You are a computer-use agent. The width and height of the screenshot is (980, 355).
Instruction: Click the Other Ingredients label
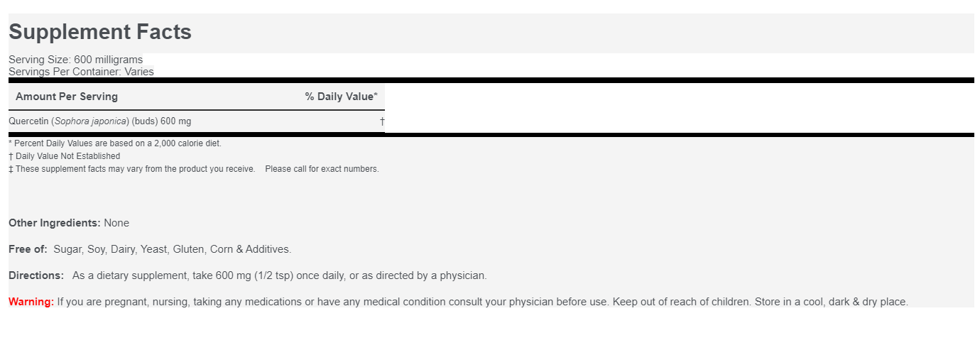55,223
